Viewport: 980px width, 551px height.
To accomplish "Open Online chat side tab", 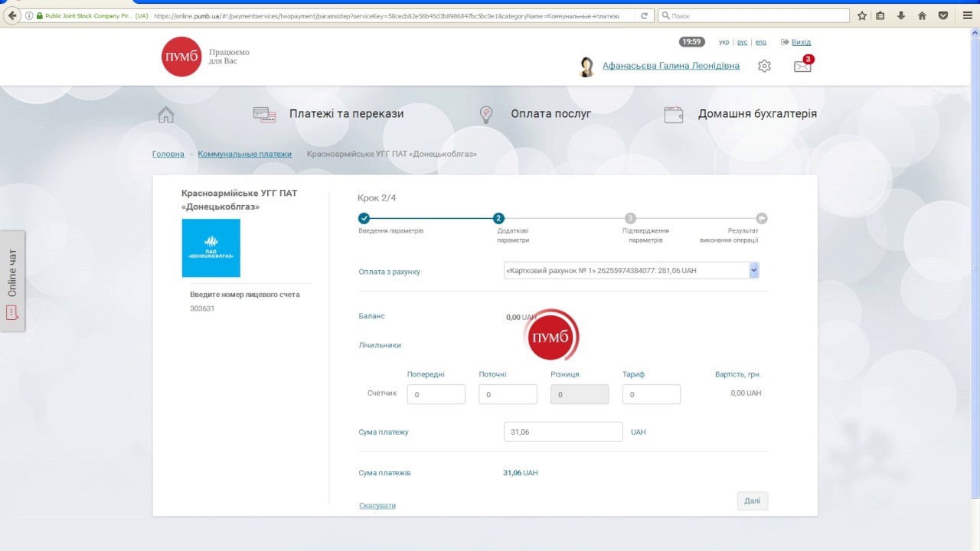I will click(x=12, y=281).
